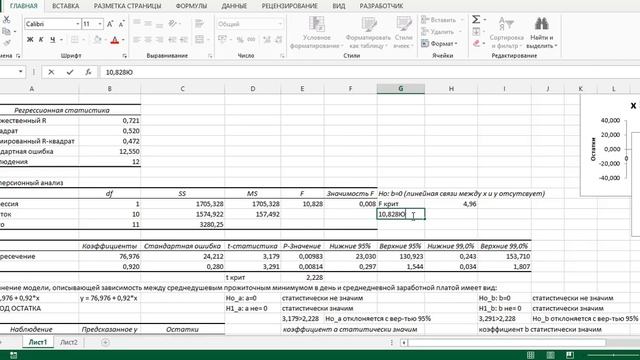Viewport: 640px width, 360px height.
Task: Click the Стили ячеек button
Action: 403,33
